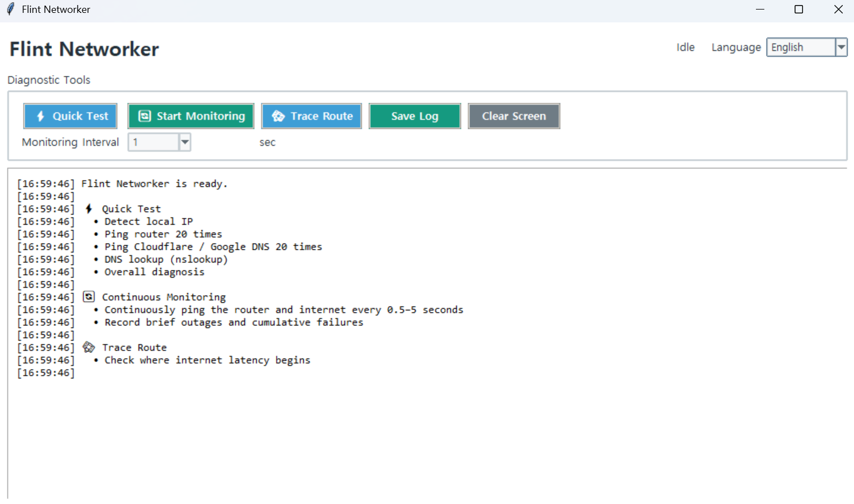Open the Language dropdown arrow
Image resolution: width=854 pixels, height=504 pixels.
pos(841,47)
